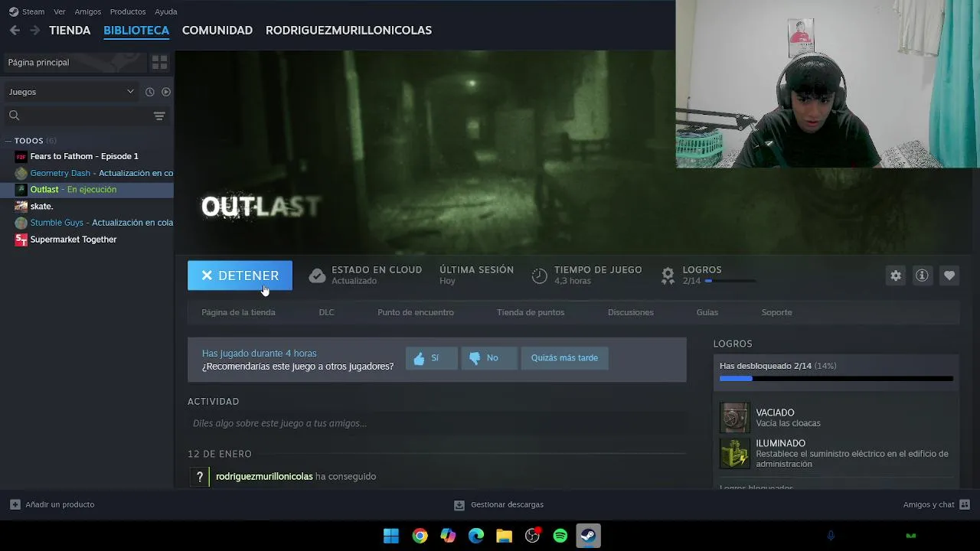980x551 pixels.
Task: Click the VACIADO achievement icon
Action: click(734, 418)
